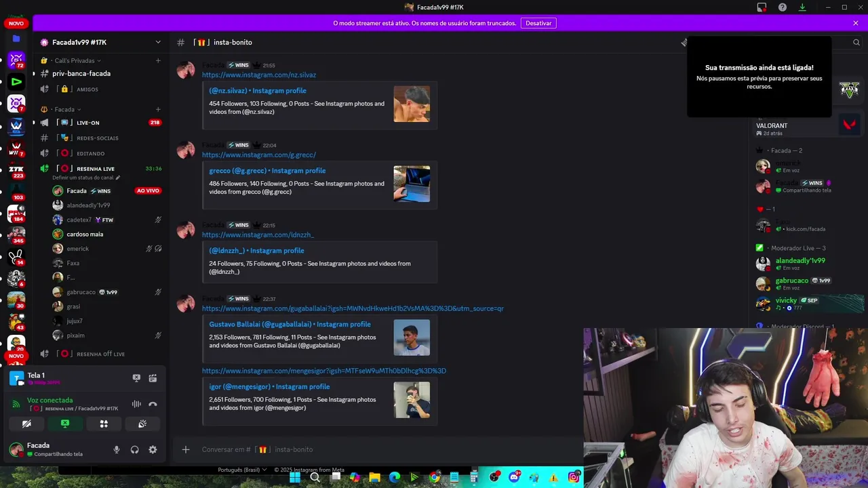Open the nz.silvaz profile thumbnail image
This screenshot has height=488, width=868.
click(412, 104)
